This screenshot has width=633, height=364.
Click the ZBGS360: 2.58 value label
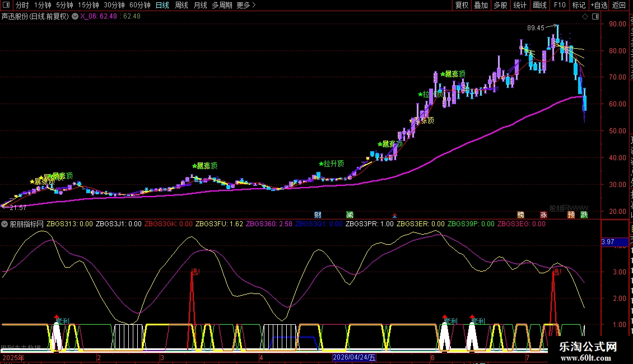pos(269,224)
